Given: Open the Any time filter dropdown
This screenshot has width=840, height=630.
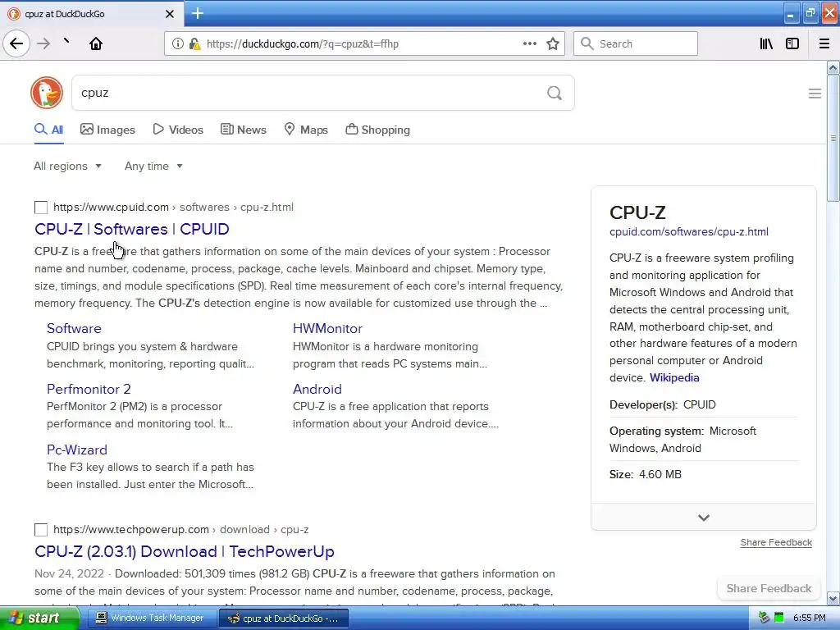Looking at the screenshot, I should point(153,166).
